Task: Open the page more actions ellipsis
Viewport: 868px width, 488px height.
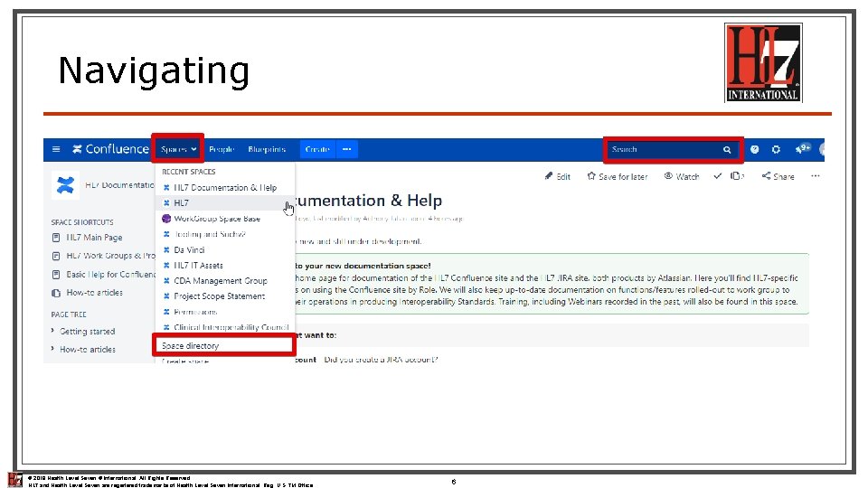Action: [815, 176]
